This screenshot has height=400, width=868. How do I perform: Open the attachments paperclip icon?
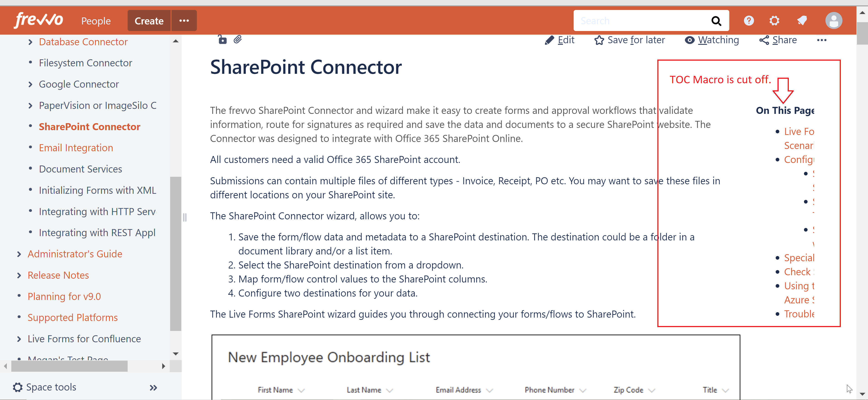[x=238, y=40]
